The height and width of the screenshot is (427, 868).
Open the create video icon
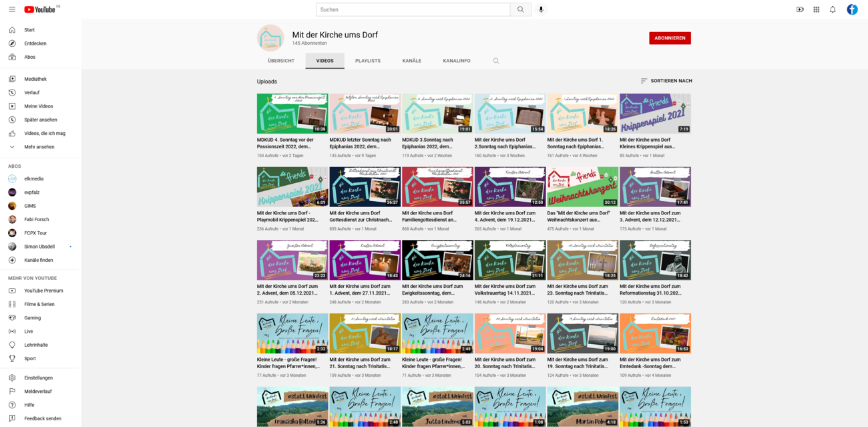point(800,9)
